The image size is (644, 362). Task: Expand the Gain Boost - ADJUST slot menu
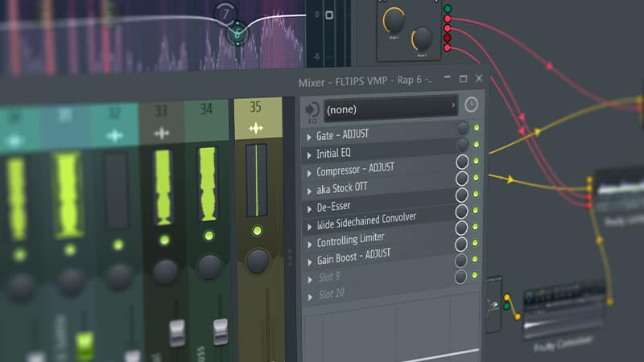click(310, 262)
